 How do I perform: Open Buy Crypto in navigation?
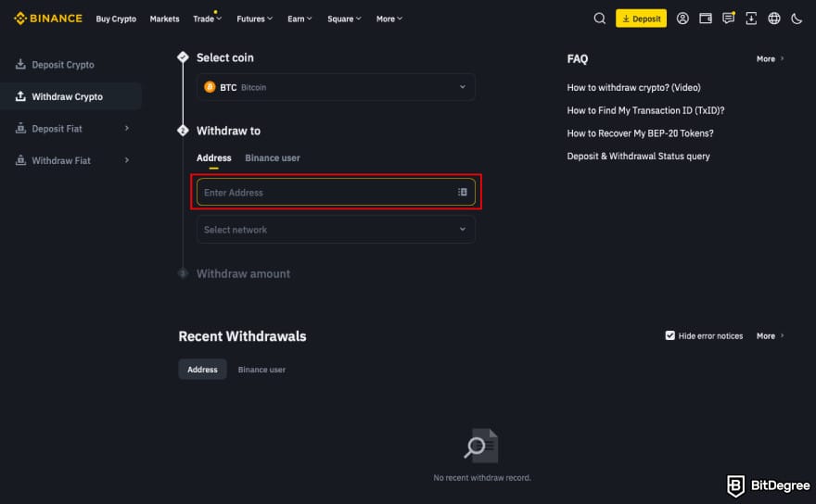(x=116, y=19)
